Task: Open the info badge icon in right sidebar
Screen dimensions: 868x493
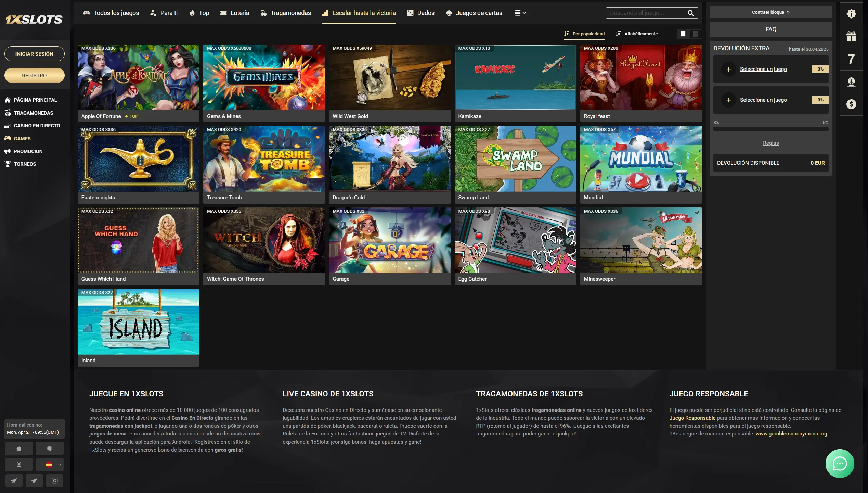Action: pos(851,14)
